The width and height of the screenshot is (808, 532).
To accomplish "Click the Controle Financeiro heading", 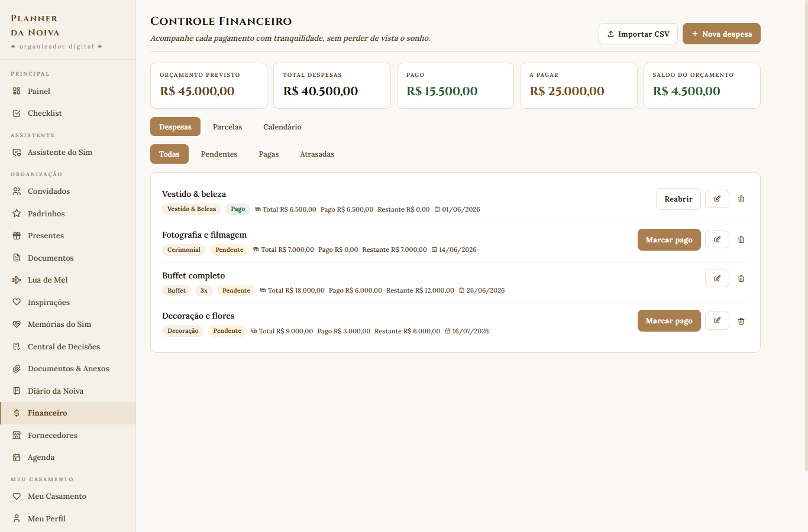I will click(221, 21).
